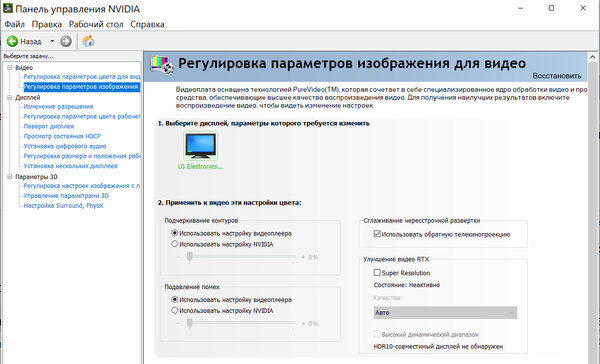Image resolution: width=600 pixels, height=364 pixels.
Task: Open the Качество Авто dropdown
Action: point(445,313)
